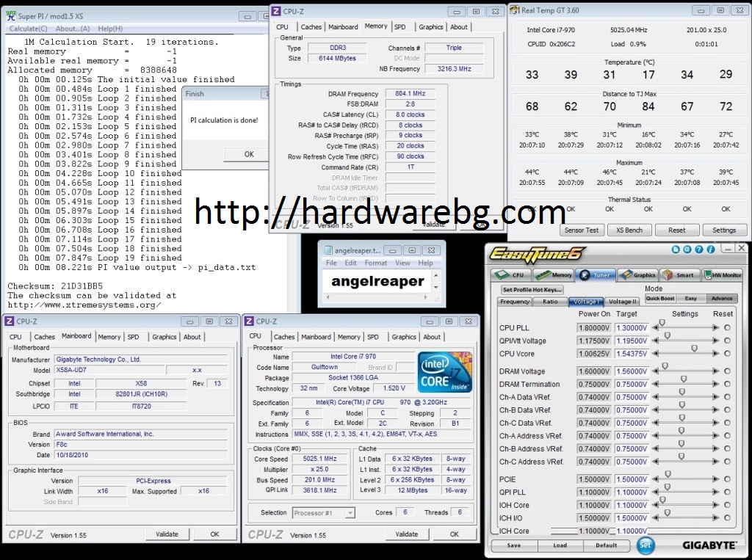Open the Format menu in angelreaper notepad
Image resolution: width=752 pixels, height=560 pixels.
click(375, 263)
